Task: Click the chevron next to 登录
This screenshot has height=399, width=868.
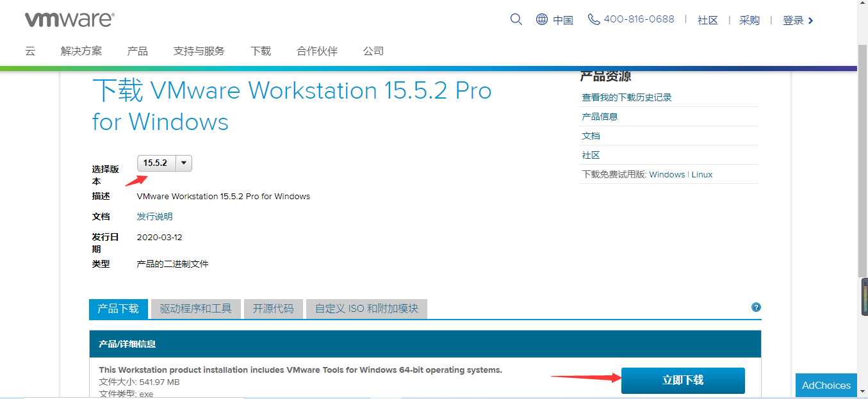Action: point(811,20)
